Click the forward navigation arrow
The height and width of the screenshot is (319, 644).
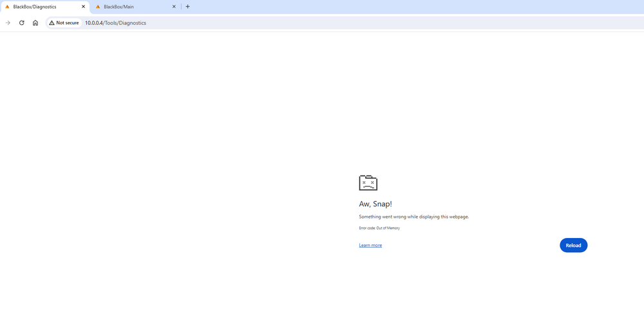click(x=8, y=23)
